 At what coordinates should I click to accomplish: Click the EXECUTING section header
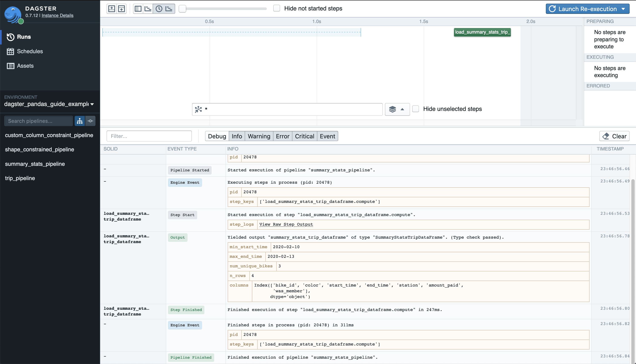click(600, 57)
